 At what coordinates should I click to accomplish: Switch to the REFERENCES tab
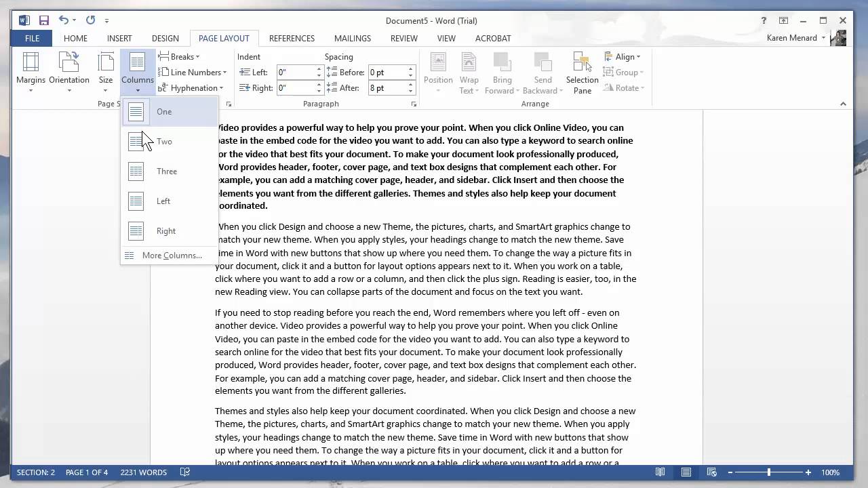pos(292,38)
